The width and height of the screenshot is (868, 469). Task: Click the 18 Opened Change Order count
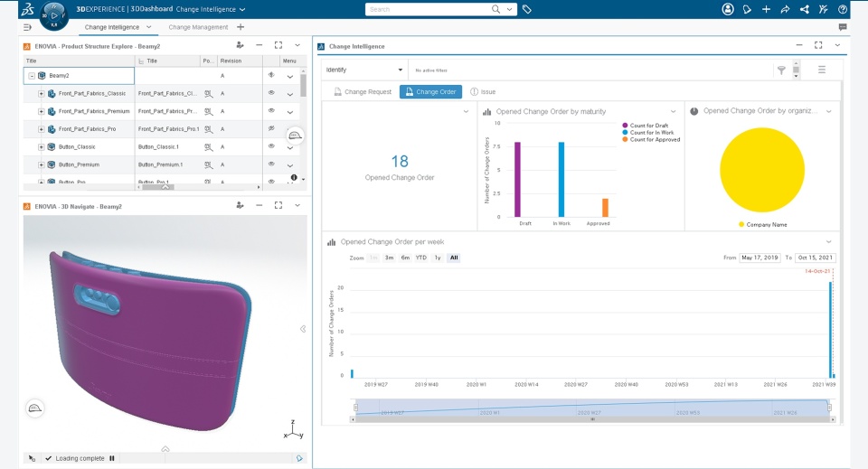click(400, 161)
